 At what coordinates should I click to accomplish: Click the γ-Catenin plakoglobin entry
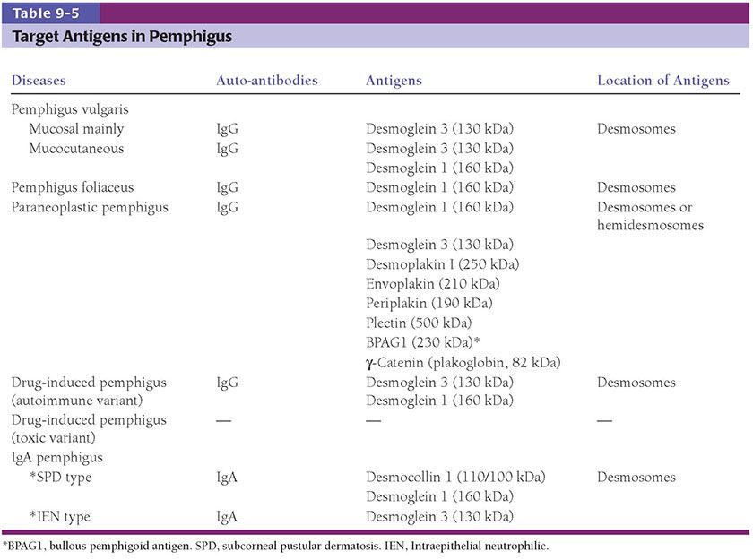click(x=463, y=362)
